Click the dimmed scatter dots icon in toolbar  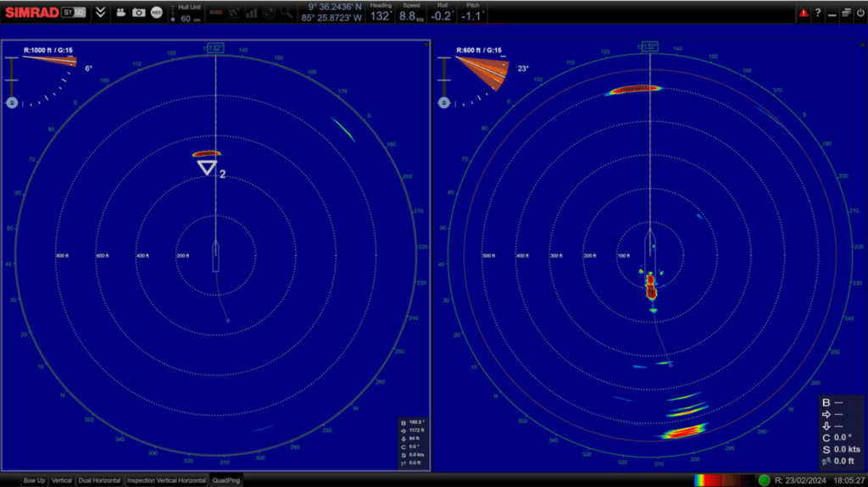234,13
